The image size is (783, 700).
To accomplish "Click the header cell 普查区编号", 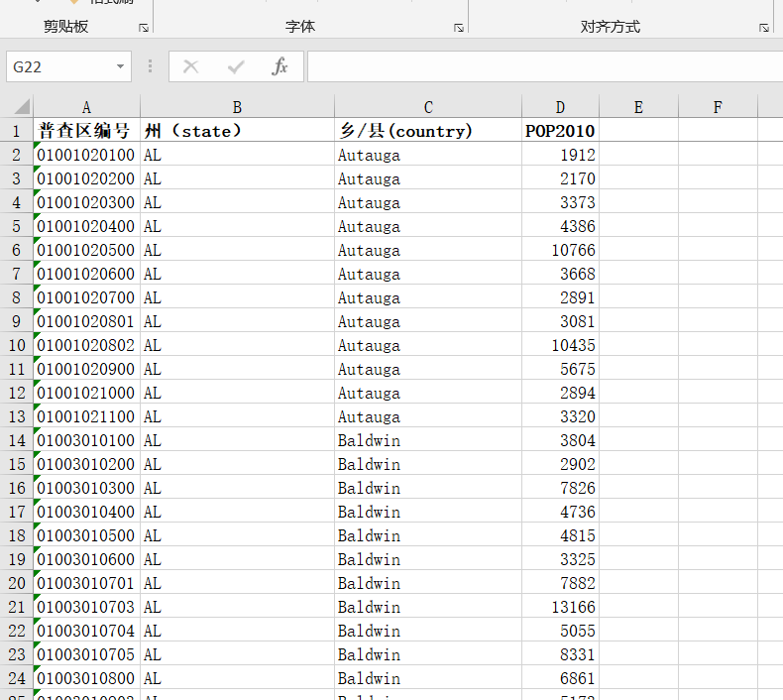I will [86, 131].
